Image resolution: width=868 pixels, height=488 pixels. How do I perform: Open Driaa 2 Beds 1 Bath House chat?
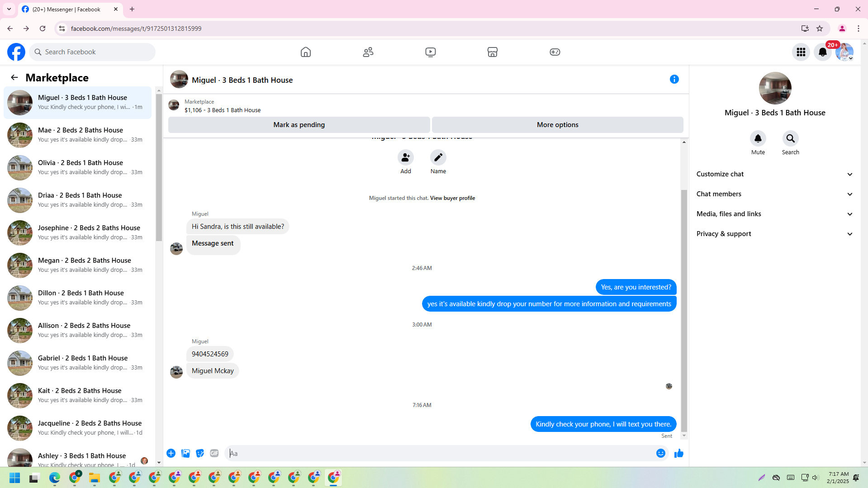click(x=78, y=200)
